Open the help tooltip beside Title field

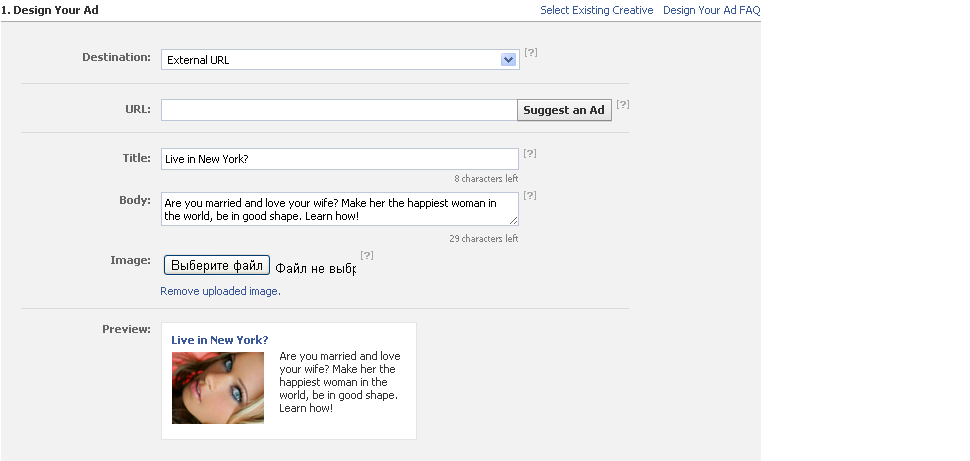coord(530,153)
